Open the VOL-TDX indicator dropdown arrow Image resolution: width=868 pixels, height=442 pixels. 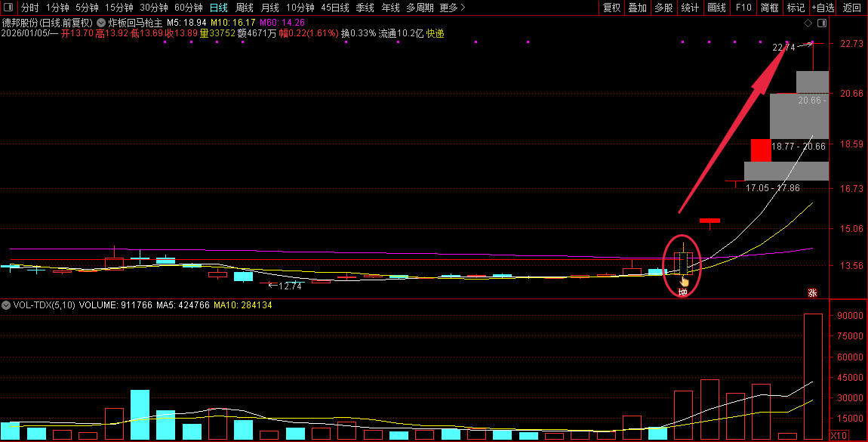[x=6, y=305]
